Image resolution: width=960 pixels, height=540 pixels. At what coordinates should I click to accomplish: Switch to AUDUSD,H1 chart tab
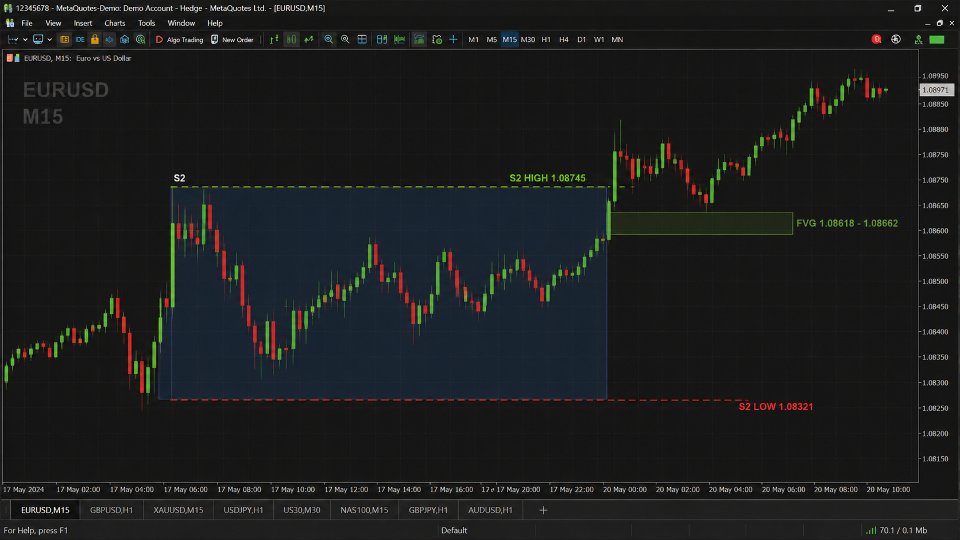point(490,510)
